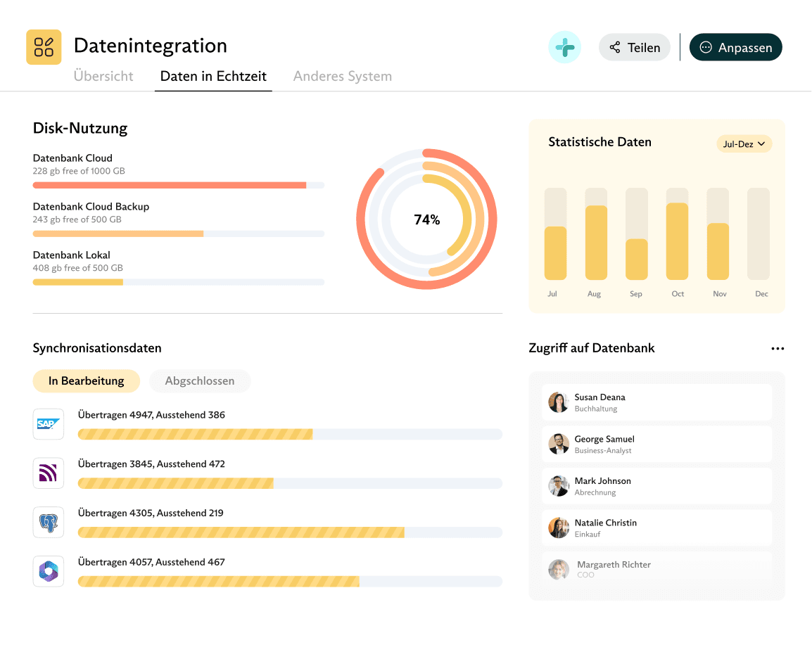The width and height of the screenshot is (812, 664).
Task: Click the SAP integration icon
Action: (x=49, y=424)
